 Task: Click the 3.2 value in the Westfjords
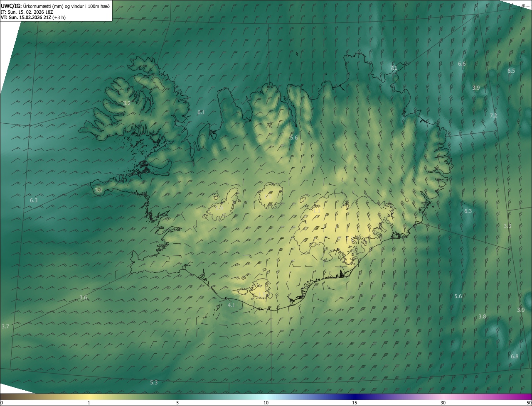tap(127, 103)
